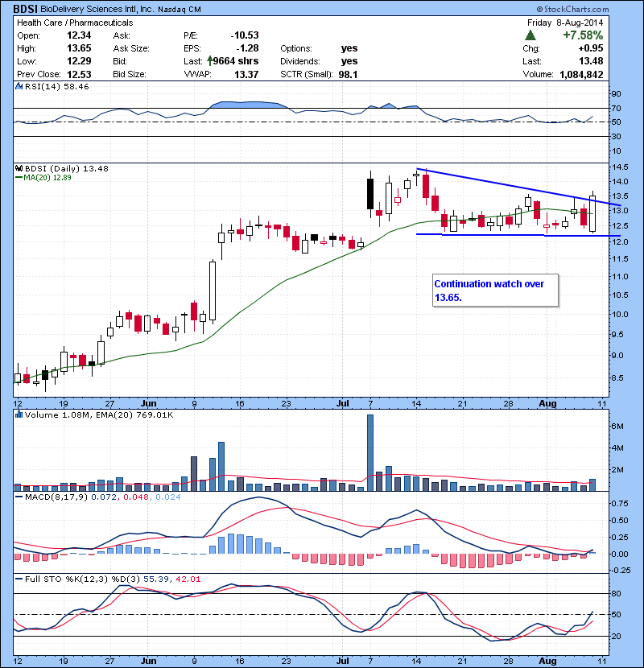Select the BDSI ticker symbol in the header

click(x=25, y=9)
